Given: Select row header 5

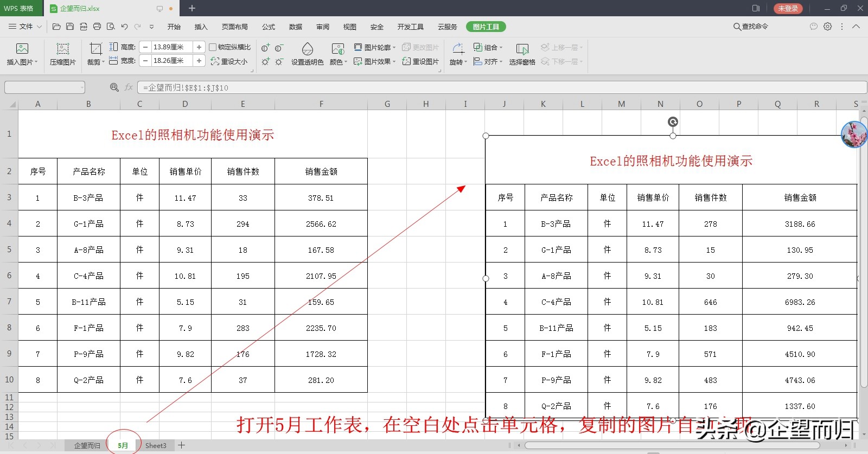Looking at the screenshot, I should 9,250.
